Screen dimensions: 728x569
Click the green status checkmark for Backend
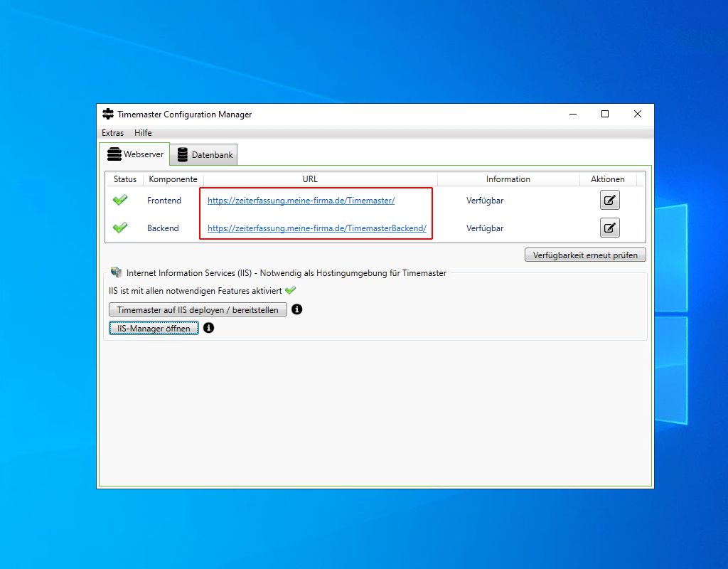(x=120, y=228)
